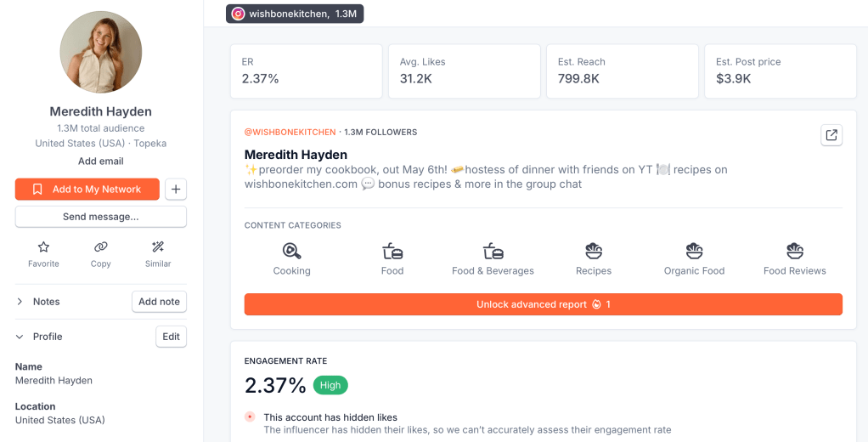Viewport: 868px width, 442px height.
Task: Click Unlock advanced report button
Action: coord(543,304)
